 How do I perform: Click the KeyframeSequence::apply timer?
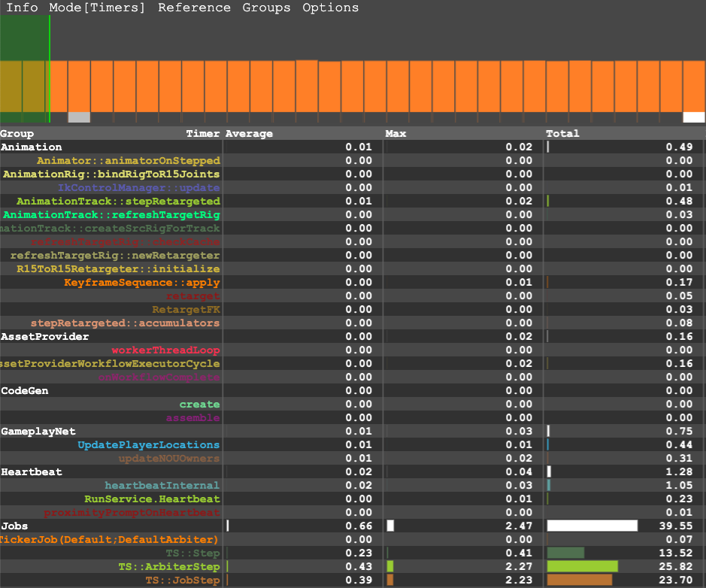142,282
